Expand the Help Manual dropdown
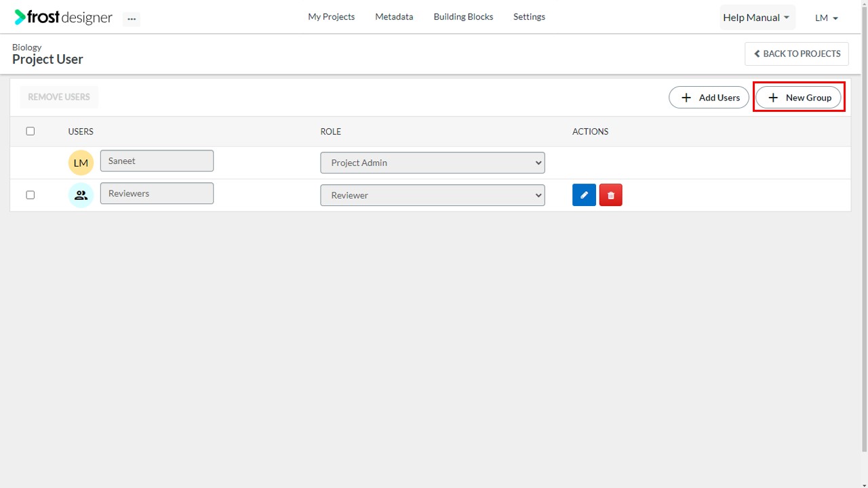This screenshot has width=868, height=488. [x=757, y=18]
